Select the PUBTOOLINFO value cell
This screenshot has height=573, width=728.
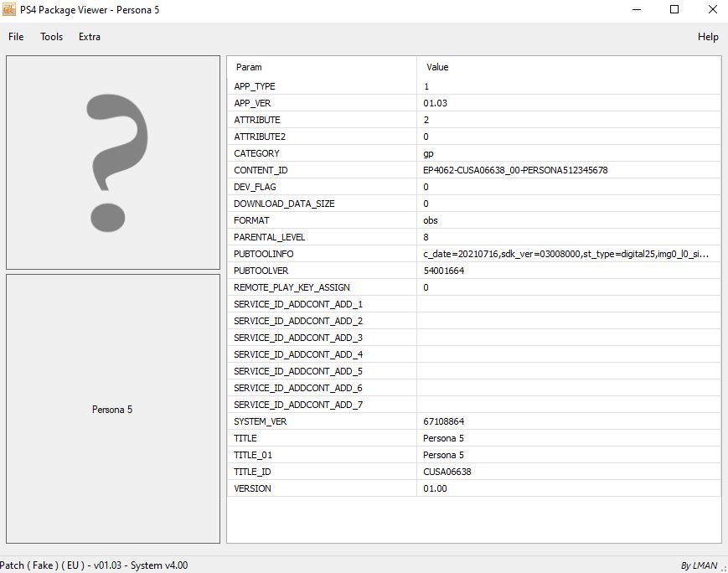[567, 254]
